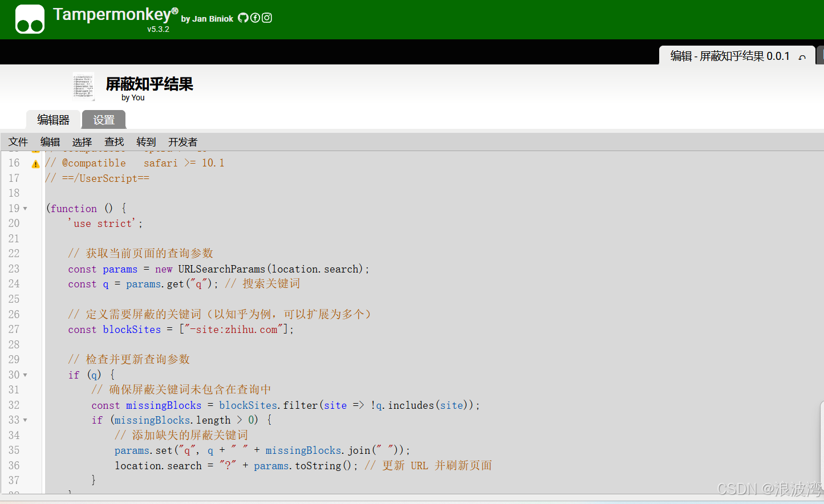Screen dimensions: 824x504
Task: Click the script title 屏蔽知乎结果
Action: pos(149,84)
